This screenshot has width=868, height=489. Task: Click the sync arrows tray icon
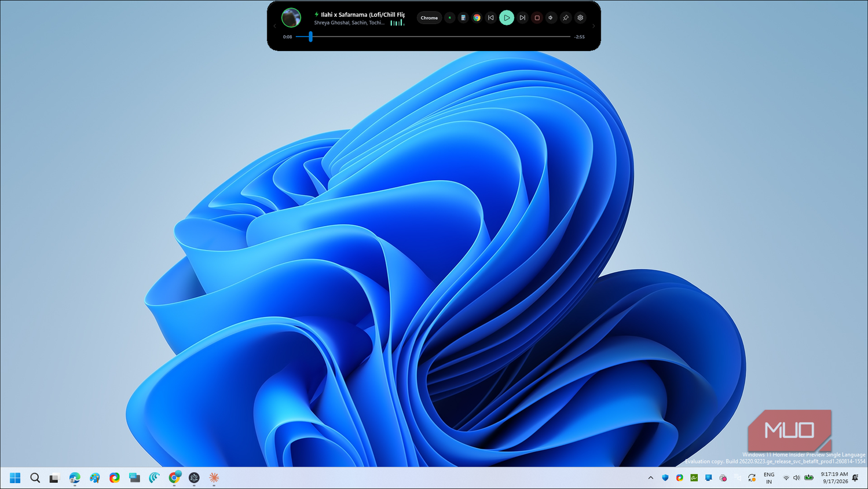pos(752,478)
